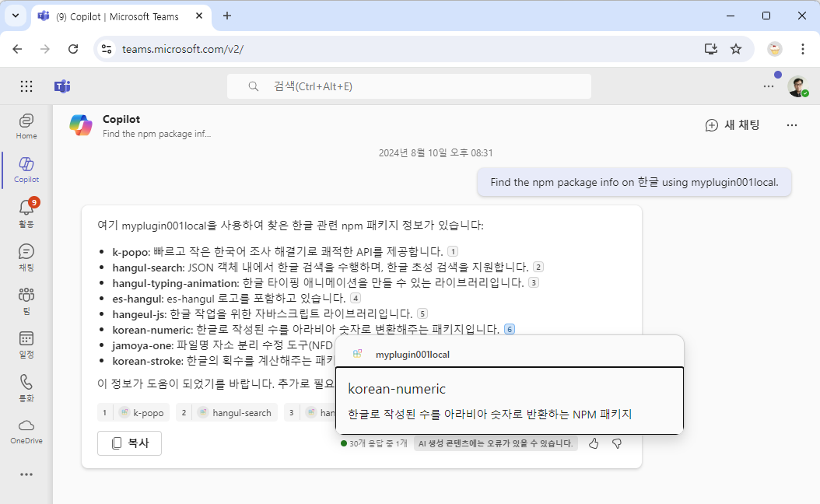
Task: Click citation 1 next to k-popo
Action: click(x=453, y=251)
